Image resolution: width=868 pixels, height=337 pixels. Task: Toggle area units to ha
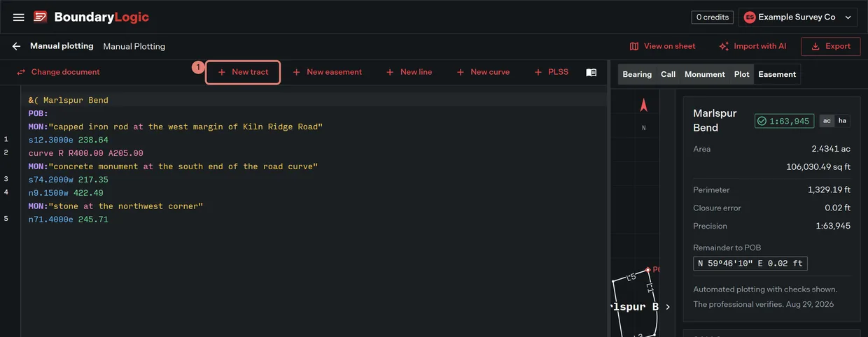pyautogui.click(x=842, y=121)
